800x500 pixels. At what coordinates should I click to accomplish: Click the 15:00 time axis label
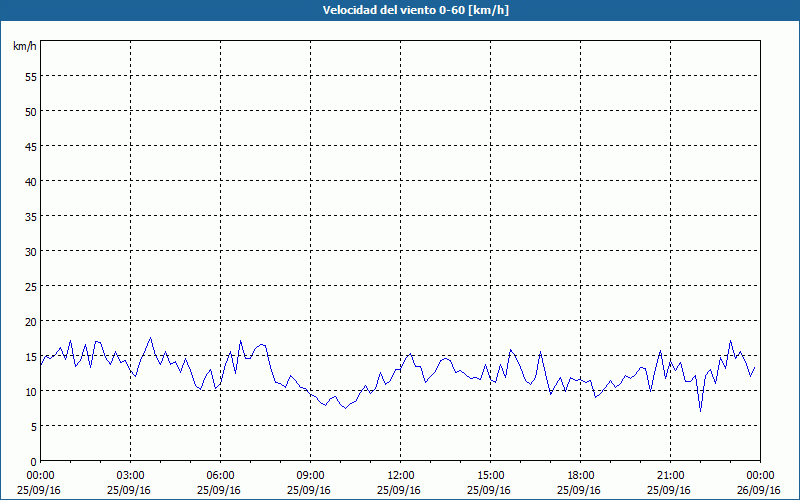[491, 476]
